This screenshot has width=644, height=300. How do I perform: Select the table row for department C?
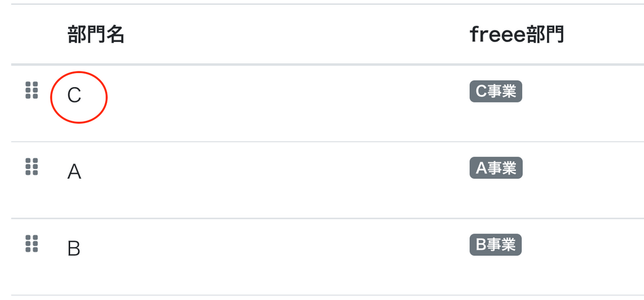coord(327,104)
